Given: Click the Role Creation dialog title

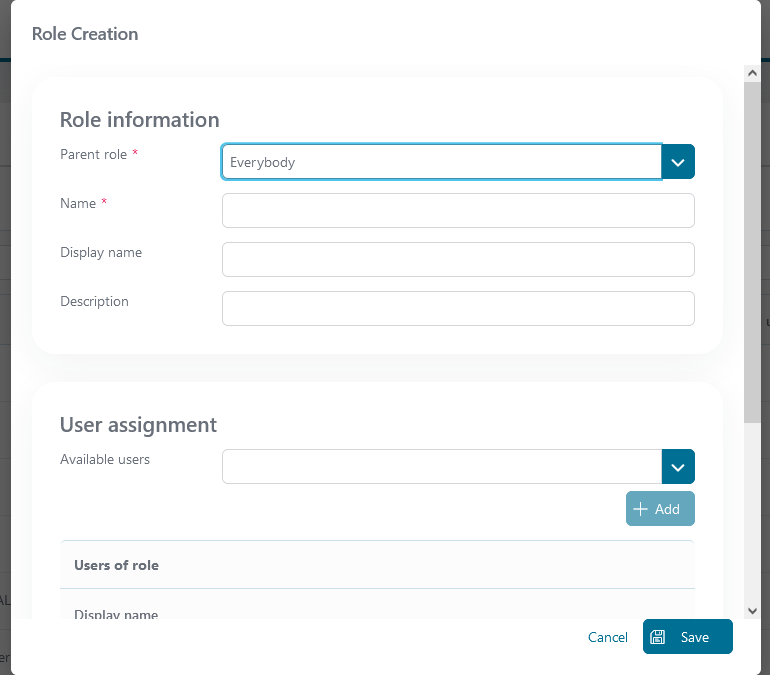Looking at the screenshot, I should (85, 34).
